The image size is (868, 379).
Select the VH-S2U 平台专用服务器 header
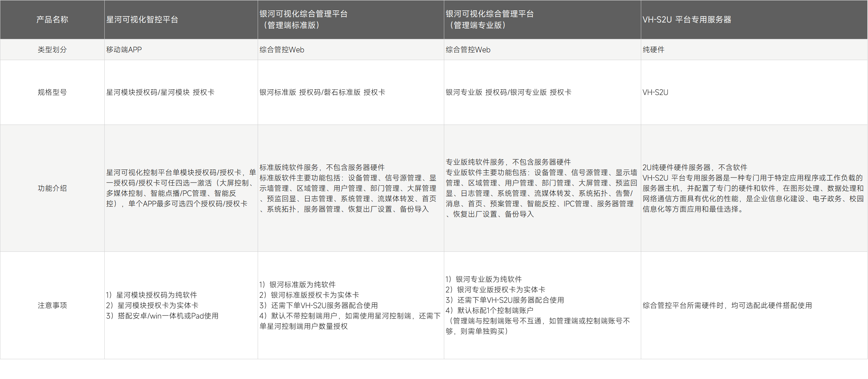tap(686, 19)
